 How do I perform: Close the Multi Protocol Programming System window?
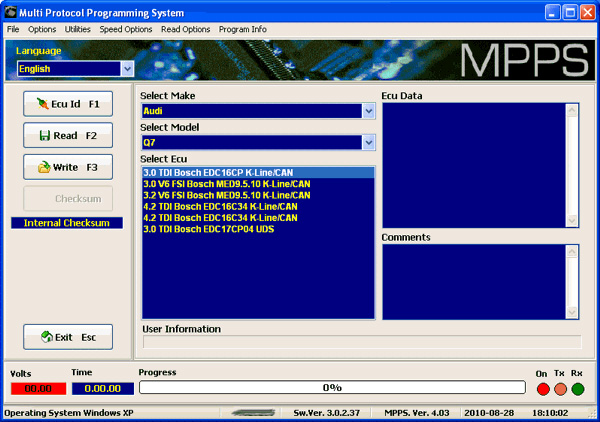coord(588,13)
